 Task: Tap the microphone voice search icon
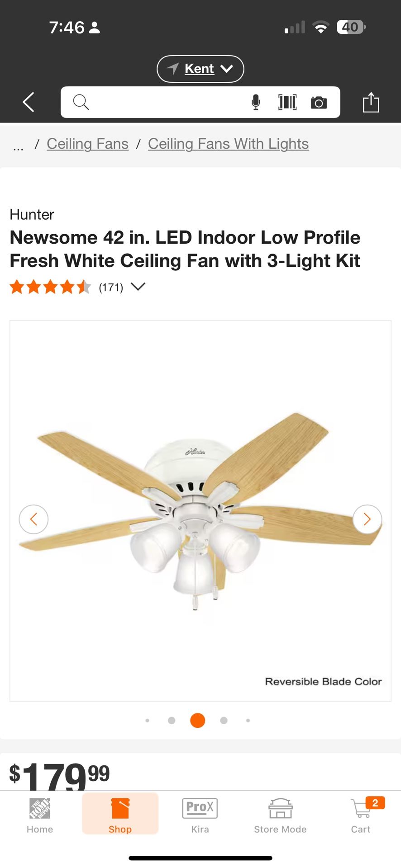pyautogui.click(x=256, y=103)
